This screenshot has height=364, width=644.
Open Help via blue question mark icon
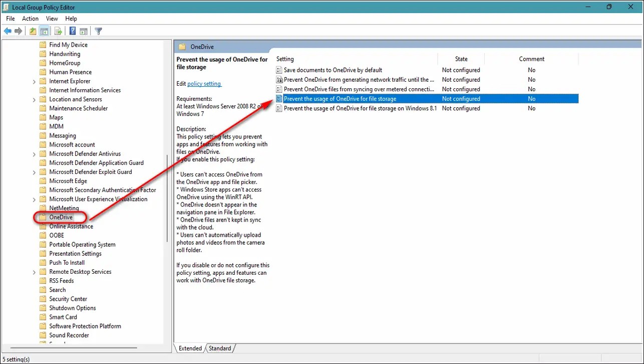pos(73,31)
